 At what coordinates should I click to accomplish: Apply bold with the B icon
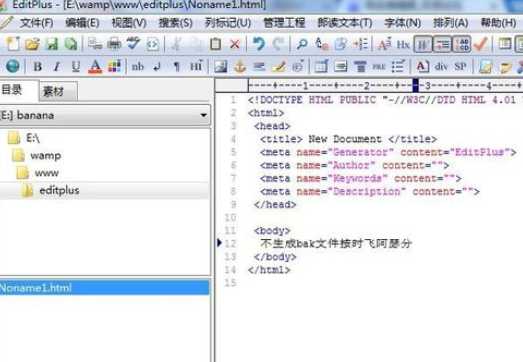pos(37,67)
